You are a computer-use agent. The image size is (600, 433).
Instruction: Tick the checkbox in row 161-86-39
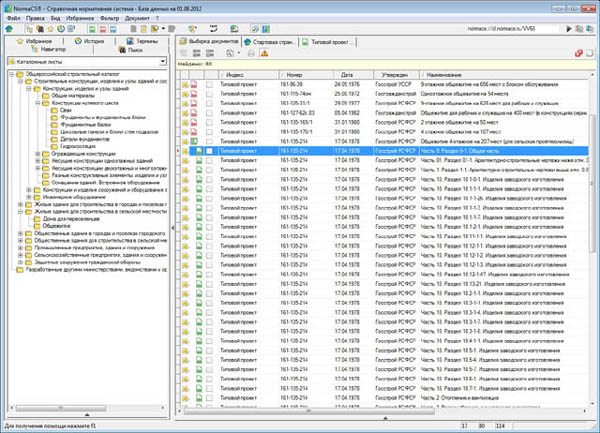(x=209, y=85)
